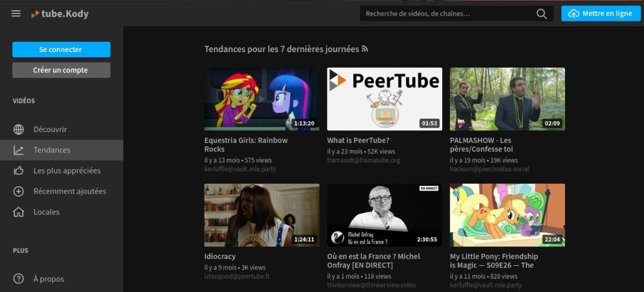Click 'il y a 1 mois • 118 views' text
The image size is (644, 292).
360,276
